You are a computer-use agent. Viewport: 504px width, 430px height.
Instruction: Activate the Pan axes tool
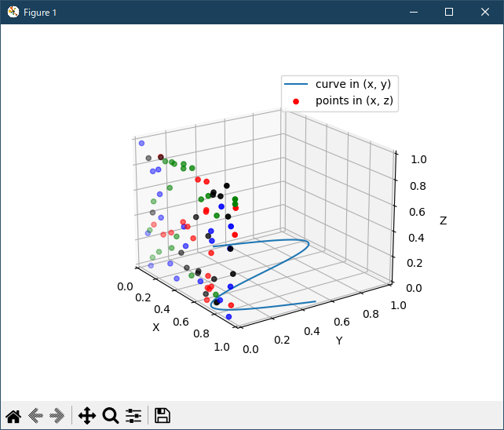coord(87,416)
